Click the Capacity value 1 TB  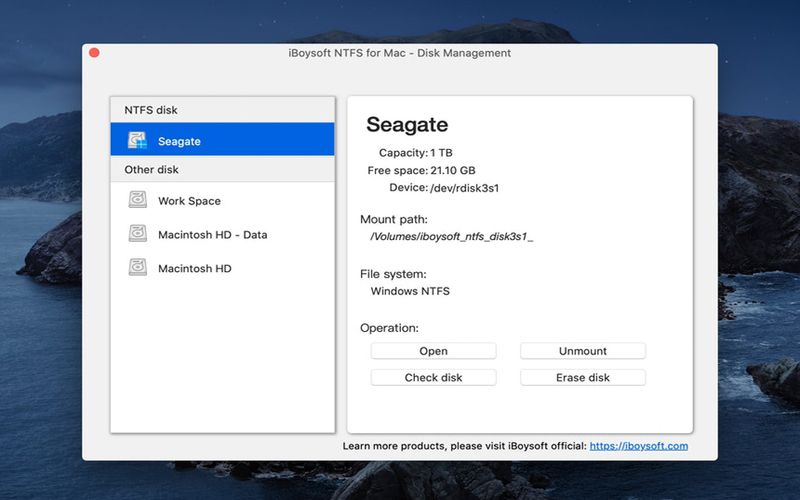441,153
